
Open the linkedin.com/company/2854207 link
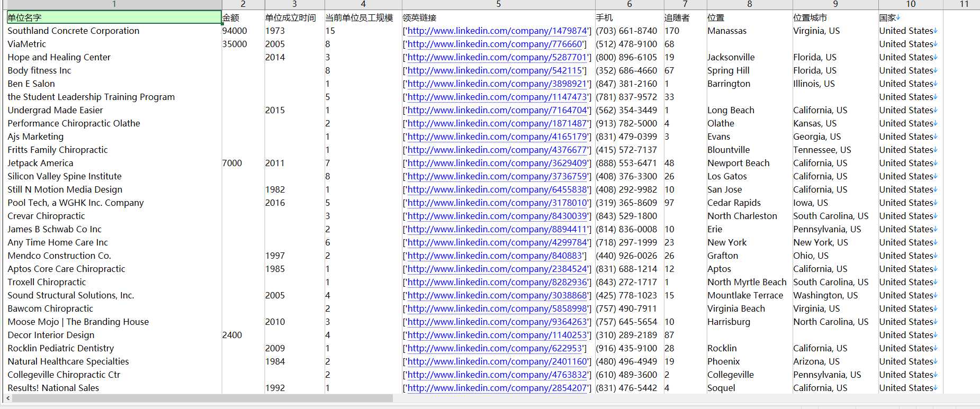[x=497, y=388]
